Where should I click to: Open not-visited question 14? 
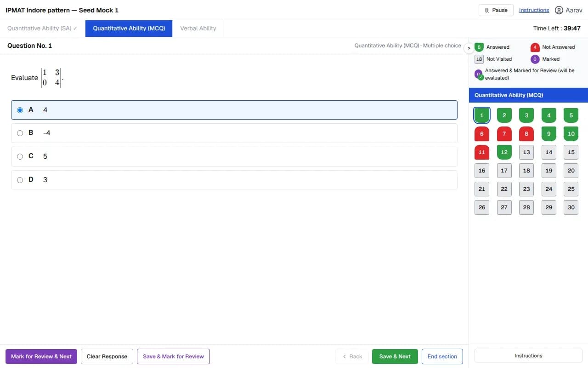549,152
